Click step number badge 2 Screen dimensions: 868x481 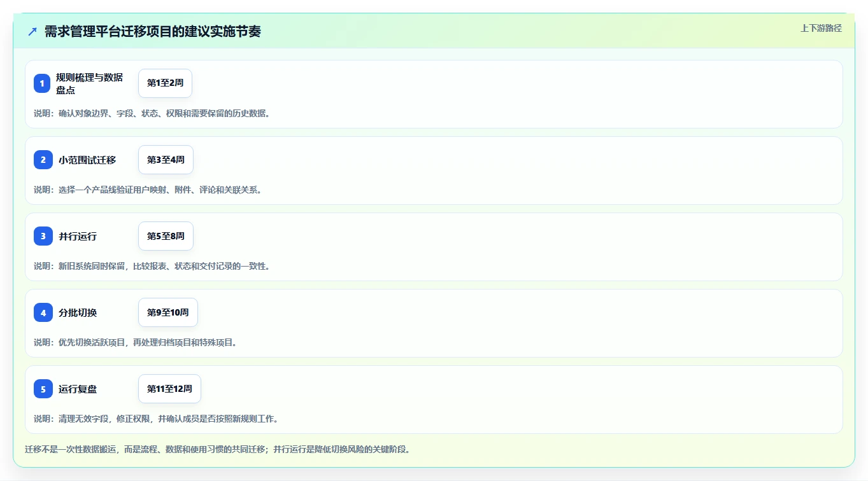point(43,160)
